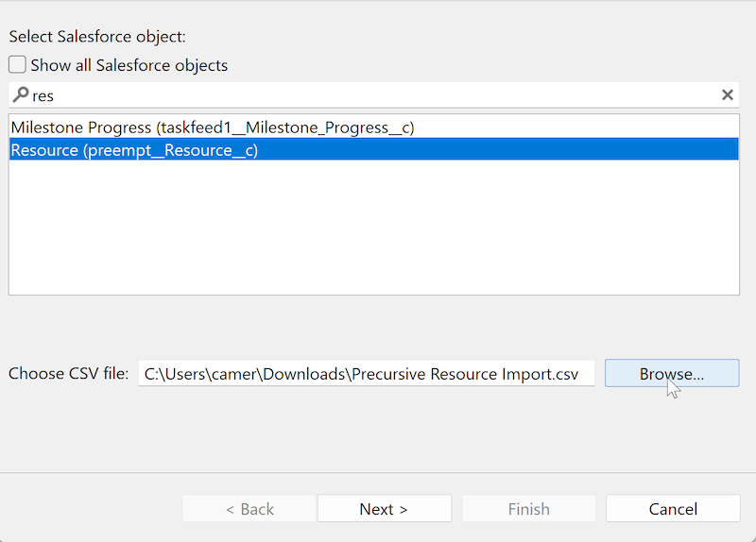The image size is (756, 542).
Task: Clear the search text with the X icon
Action: tap(727, 94)
